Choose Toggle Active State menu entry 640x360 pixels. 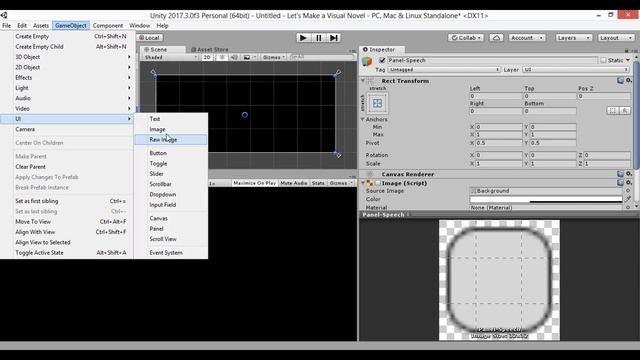coord(67,253)
